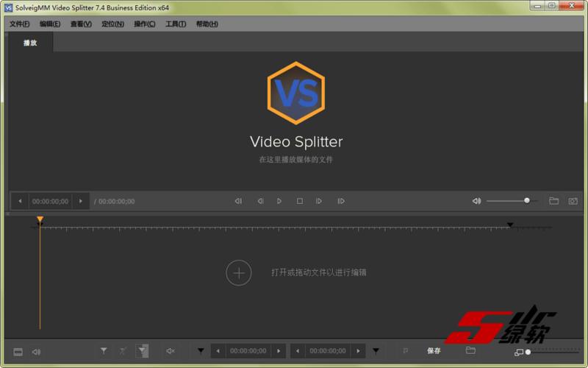
Task: Jump to previous keyframe
Action: 238,201
